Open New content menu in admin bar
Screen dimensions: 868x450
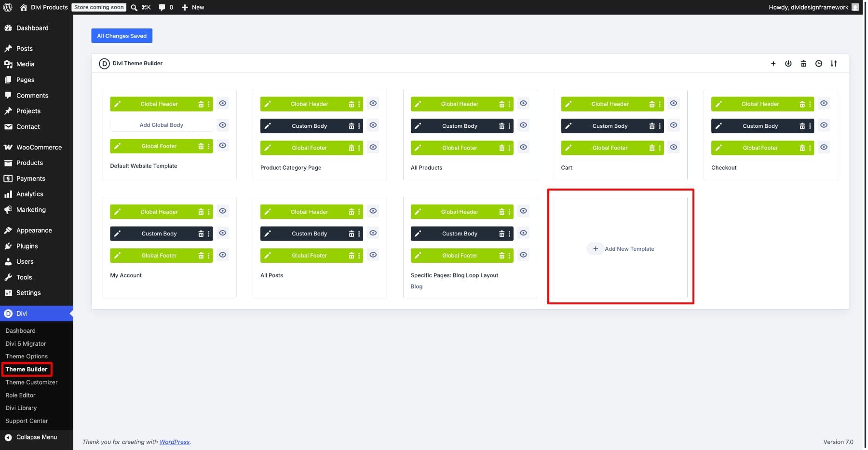[x=193, y=7]
